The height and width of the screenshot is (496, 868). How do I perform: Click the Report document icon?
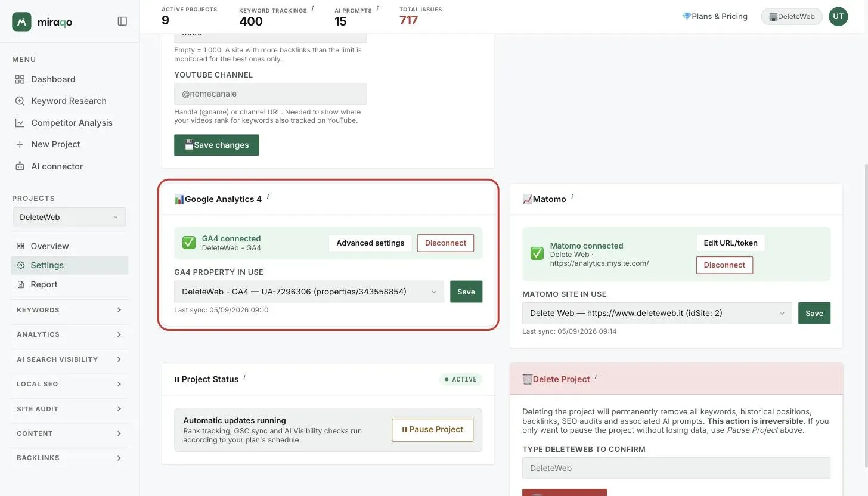click(21, 284)
